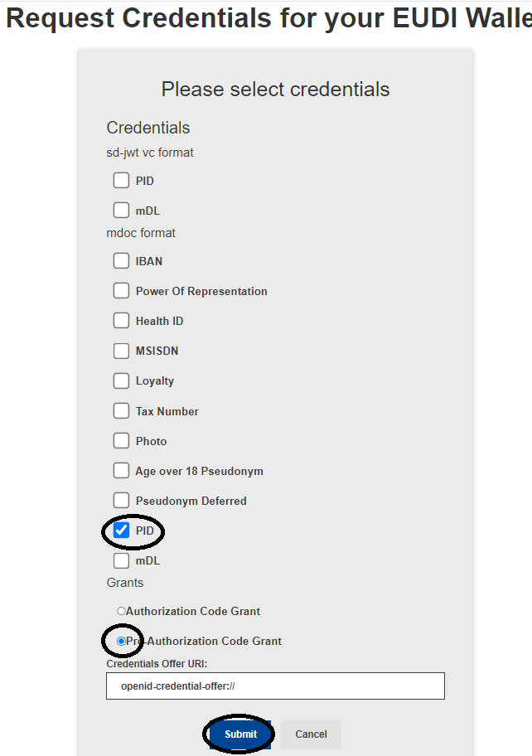Check the Age over 18 Pseudonym box
The height and width of the screenshot is (756, 532).
[x=122, y=471]
